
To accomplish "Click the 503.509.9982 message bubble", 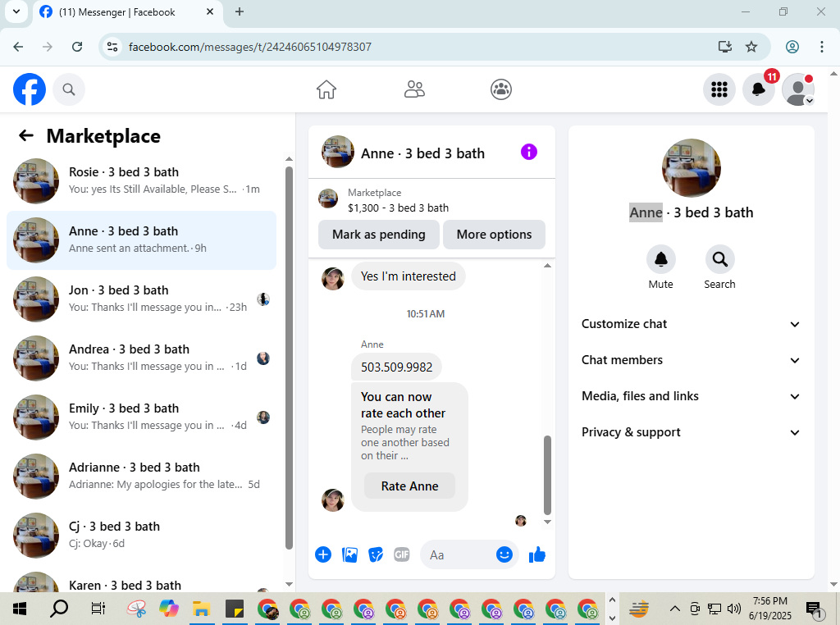I will (396, 367).
